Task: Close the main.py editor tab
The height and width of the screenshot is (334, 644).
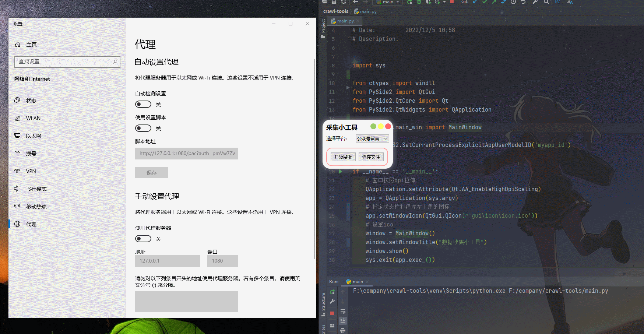Action: 358,21
